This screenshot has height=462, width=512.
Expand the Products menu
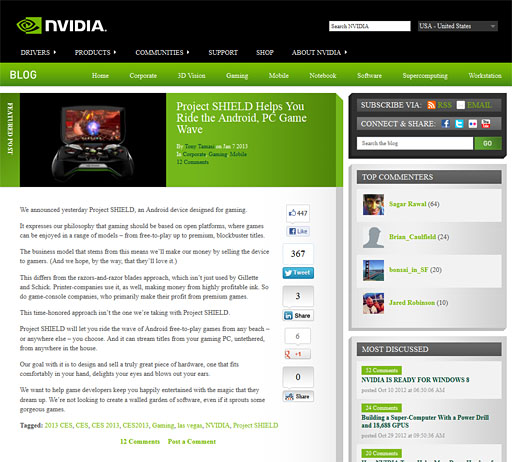tap(95, 52)
